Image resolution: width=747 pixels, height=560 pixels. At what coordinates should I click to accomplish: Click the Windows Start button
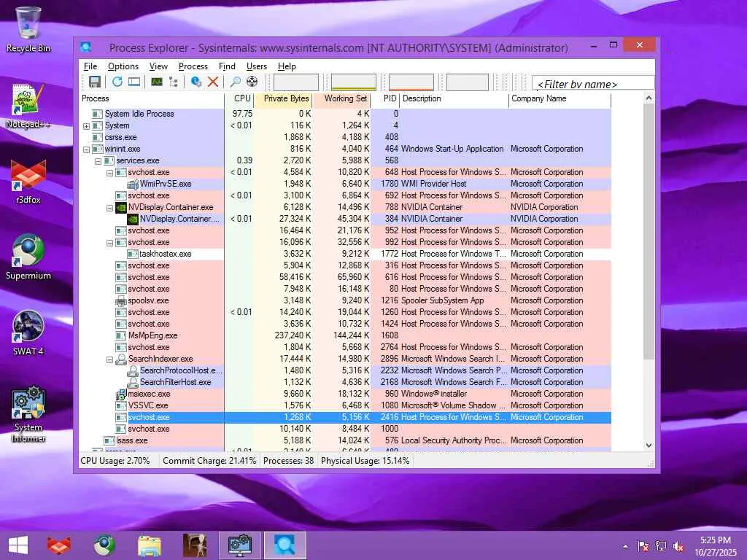pos(18,545)
